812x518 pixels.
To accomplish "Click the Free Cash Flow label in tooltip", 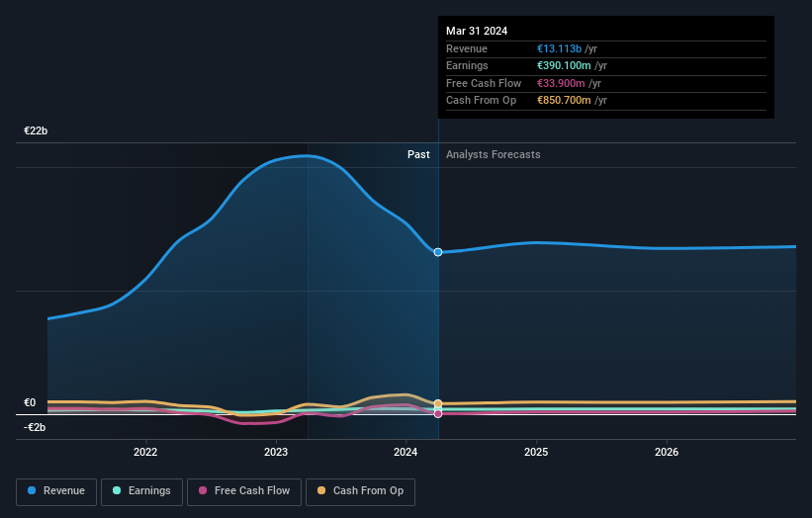I will coord(484,83).
